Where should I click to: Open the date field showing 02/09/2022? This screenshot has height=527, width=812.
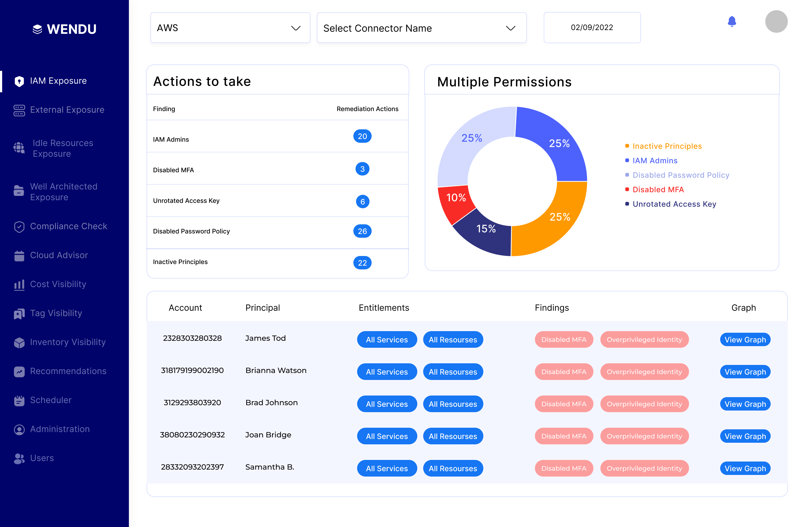click(x=592, y=28)
